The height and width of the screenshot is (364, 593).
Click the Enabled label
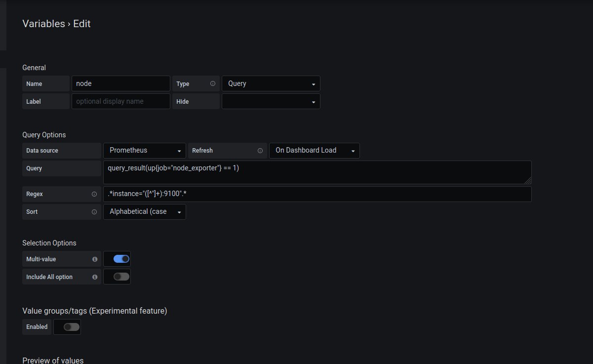coord(37,327)
